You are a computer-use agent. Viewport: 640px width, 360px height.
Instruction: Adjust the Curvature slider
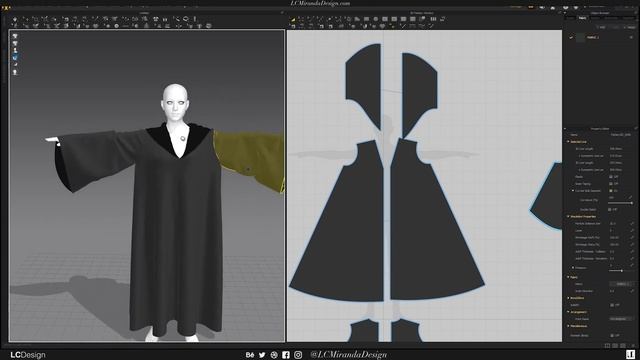(621, 203)
